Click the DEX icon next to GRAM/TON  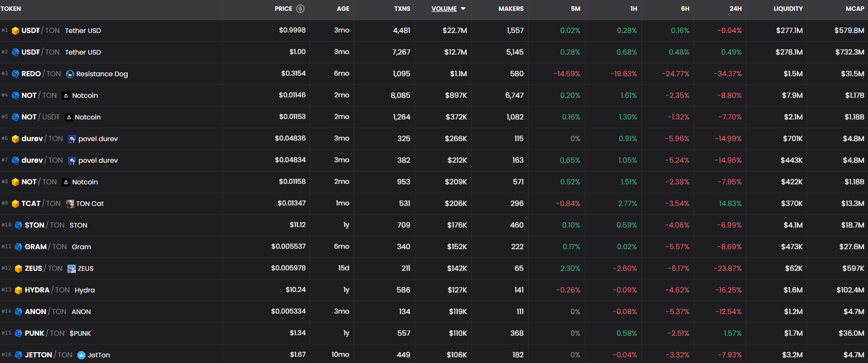coord(19,247)
